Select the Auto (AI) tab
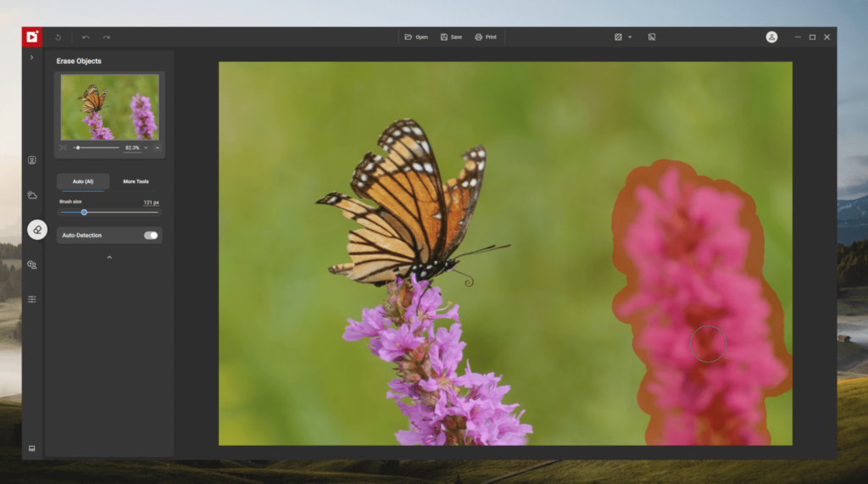Viewport: 868px width, 484px height. pos(83,181)
